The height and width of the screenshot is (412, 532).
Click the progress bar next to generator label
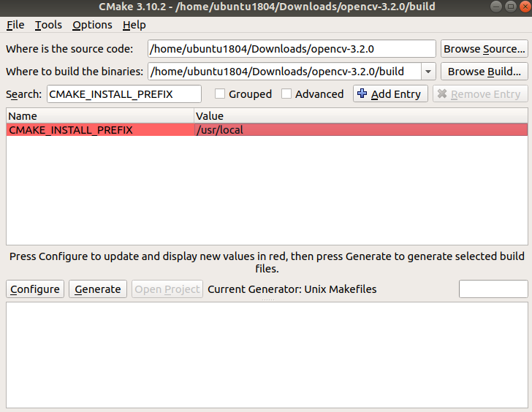click(493, 289)
